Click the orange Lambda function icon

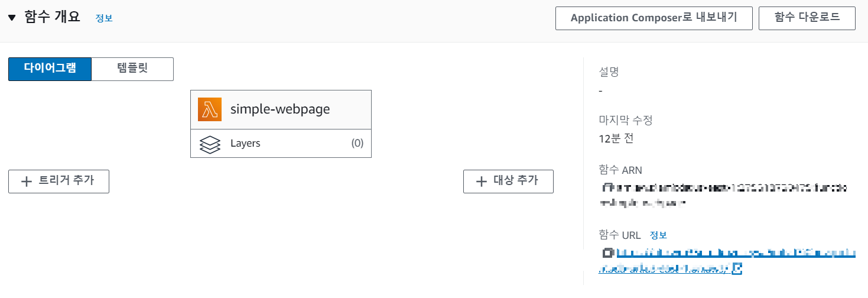(210, 109)
